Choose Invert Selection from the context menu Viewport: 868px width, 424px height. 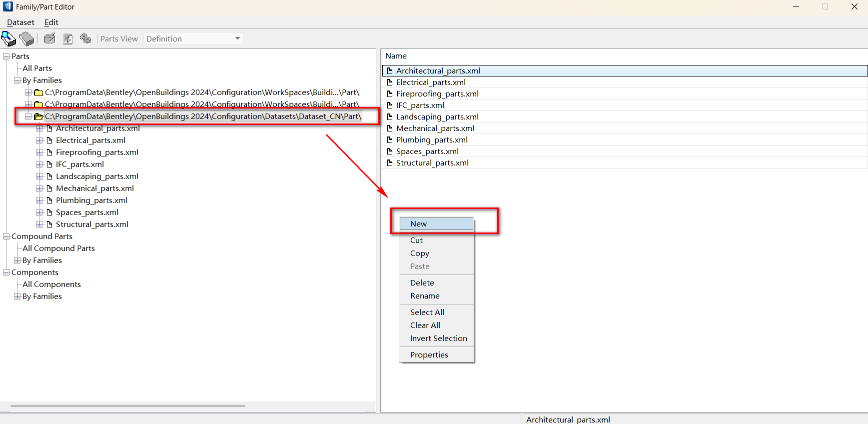coord(436,338)
